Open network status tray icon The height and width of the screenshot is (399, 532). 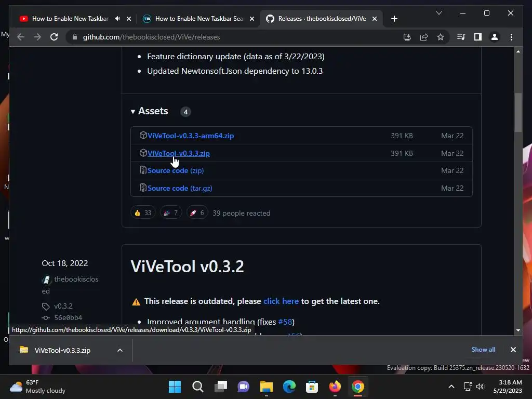468,387
